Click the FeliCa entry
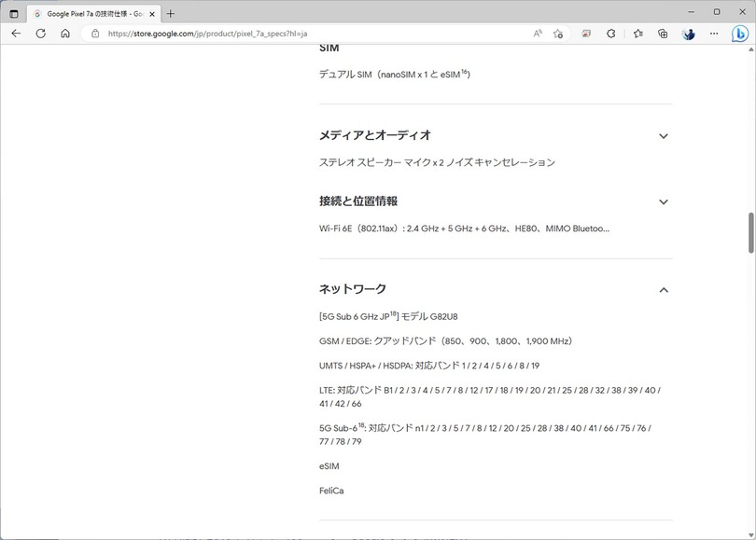 point(331,491)
